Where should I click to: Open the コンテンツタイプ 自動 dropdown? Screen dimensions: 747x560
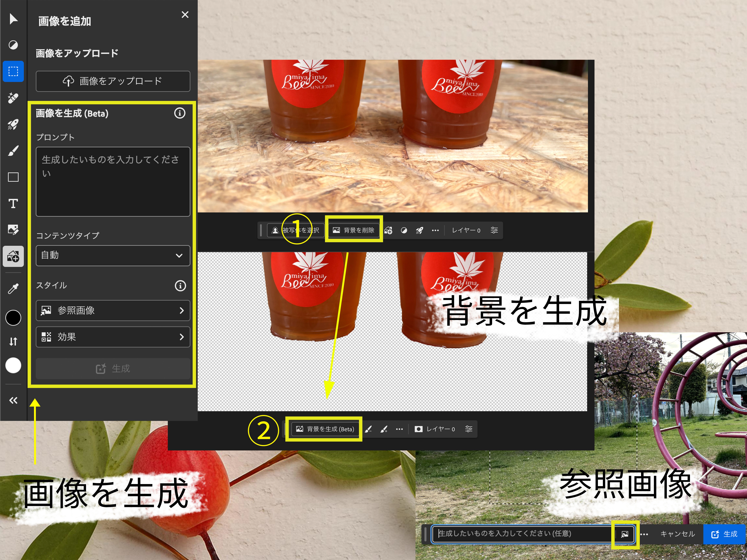pos(113,256)
